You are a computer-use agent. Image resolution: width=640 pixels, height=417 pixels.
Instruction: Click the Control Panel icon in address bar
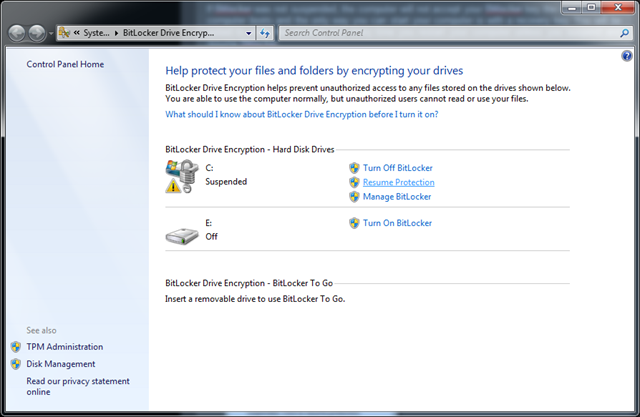click(64, 33)
